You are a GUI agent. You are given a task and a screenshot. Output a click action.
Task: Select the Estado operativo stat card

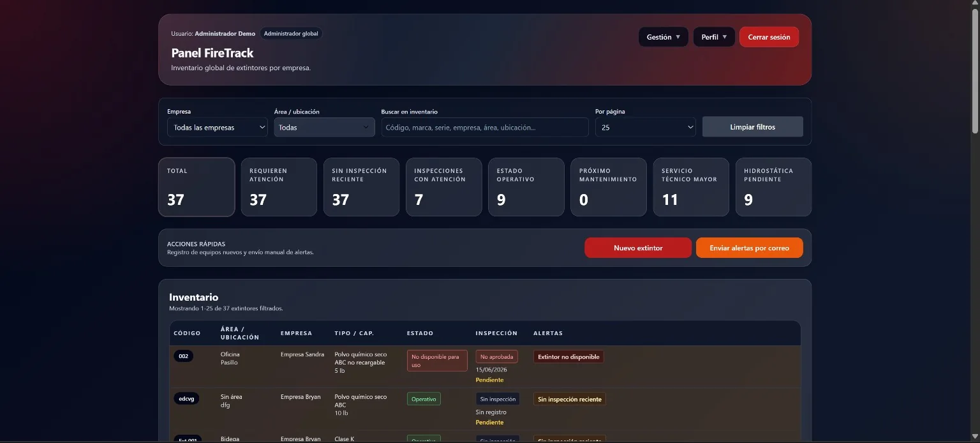(526, 187)
